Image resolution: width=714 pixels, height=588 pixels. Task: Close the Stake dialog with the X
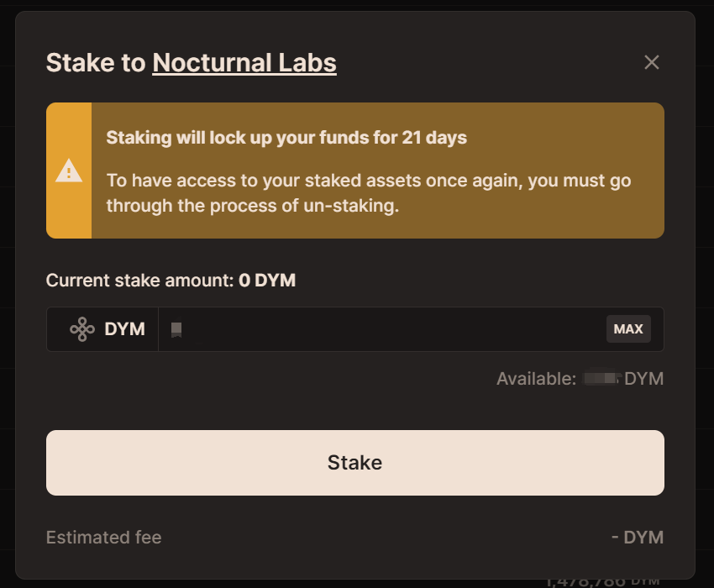pos(651,62)
